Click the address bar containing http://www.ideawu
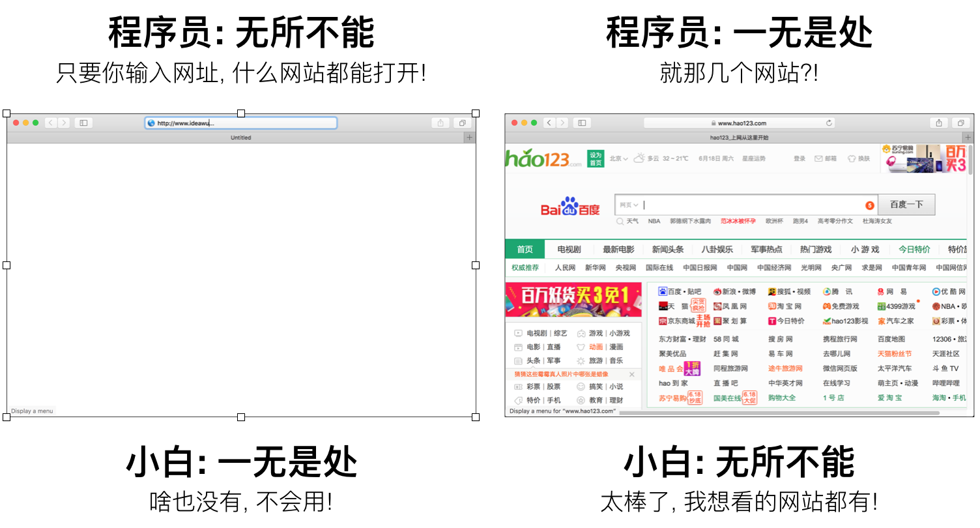This screenshot has width=980, height=528. coord(241,123)
